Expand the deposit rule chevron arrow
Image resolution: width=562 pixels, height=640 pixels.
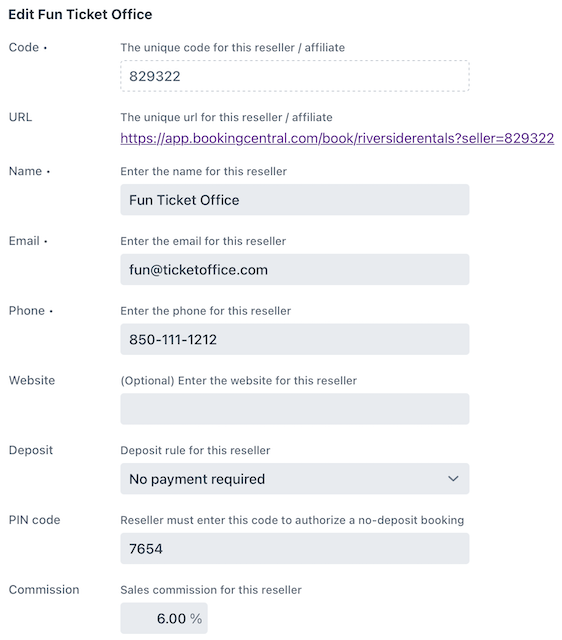[x=453, y=479]
